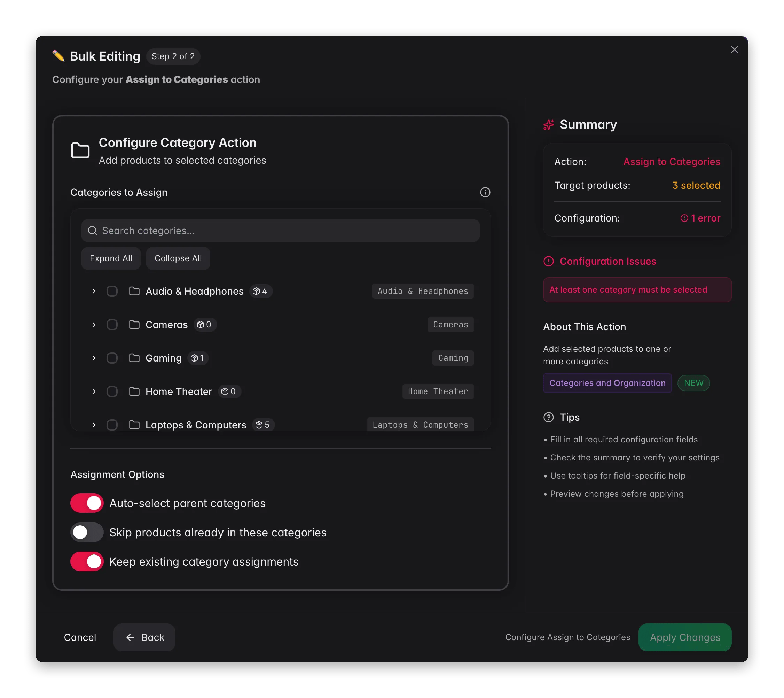Image resolution: width=784 pixels, height=698 pixels.
Task: Click the Gaming folder icon
Action: [x=134, y=358]
